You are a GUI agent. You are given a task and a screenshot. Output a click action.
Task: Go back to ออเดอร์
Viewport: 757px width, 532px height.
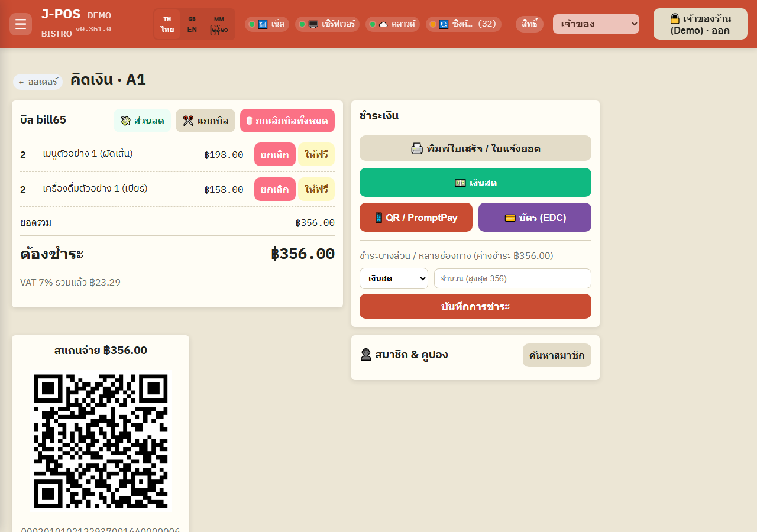[x=38, y=82]
